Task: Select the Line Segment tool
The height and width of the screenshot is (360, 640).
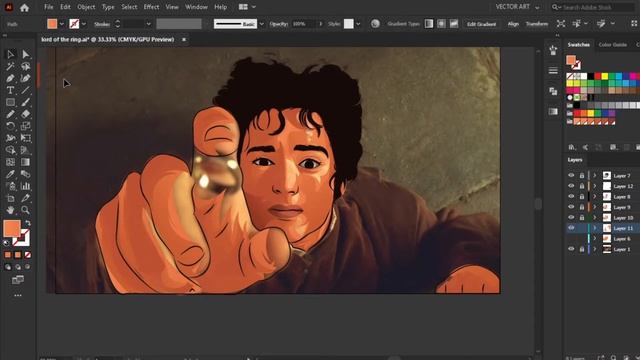Action: click(x=25, y=90)
